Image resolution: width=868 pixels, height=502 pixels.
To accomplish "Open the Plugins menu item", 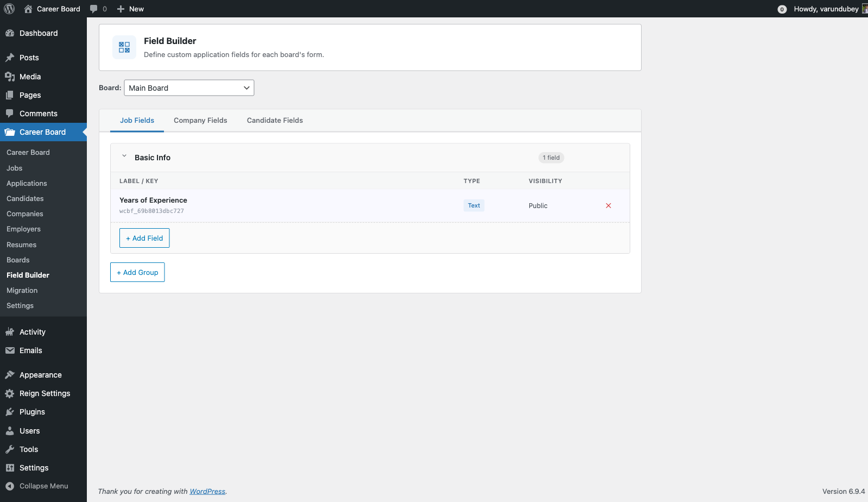I will click(32, 412).
